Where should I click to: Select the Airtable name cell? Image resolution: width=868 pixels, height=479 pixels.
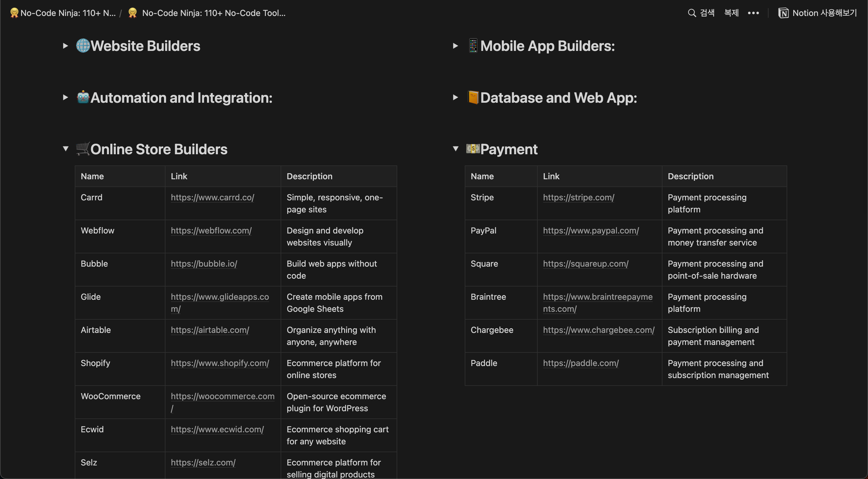click(x=120, y=336)
